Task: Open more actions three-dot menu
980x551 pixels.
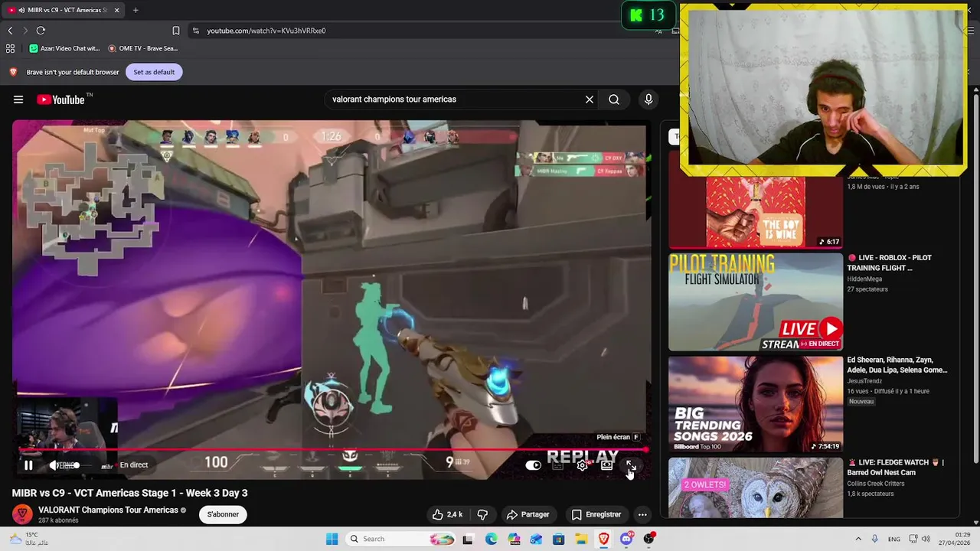Action: pos(642,514)
